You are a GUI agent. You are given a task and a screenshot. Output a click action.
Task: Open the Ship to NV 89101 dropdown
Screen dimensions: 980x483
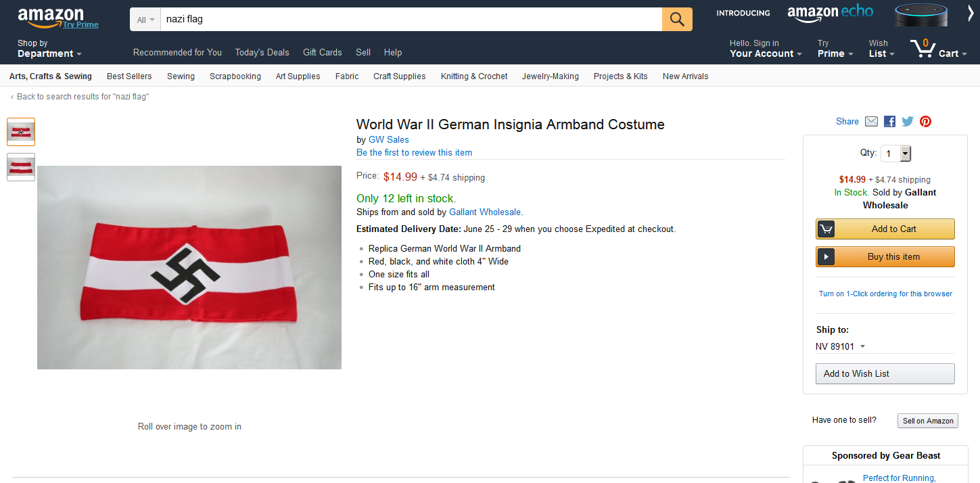click(840, 346)
